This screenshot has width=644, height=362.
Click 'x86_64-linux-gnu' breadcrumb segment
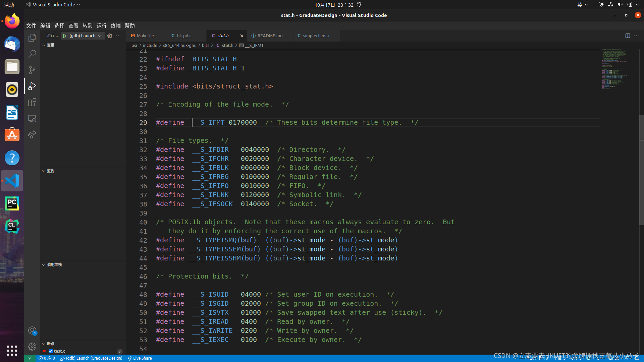pyautogui.click(x=179, y=46)
